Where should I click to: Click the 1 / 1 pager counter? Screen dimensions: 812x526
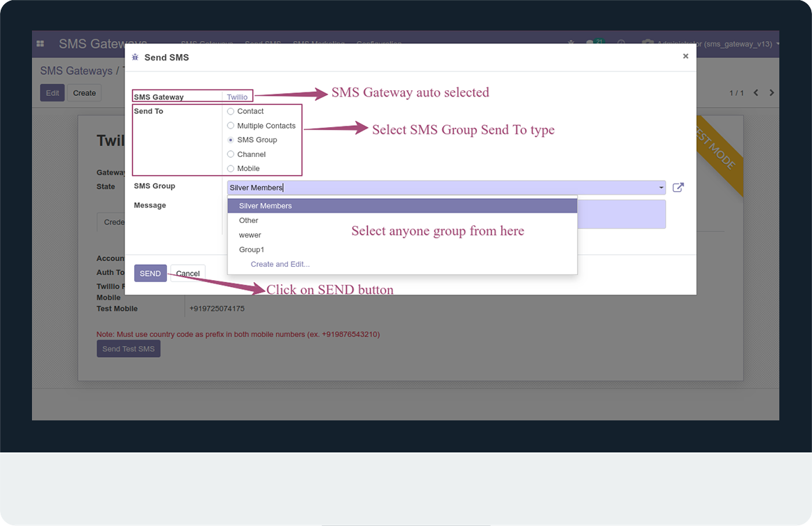point(736,93)
